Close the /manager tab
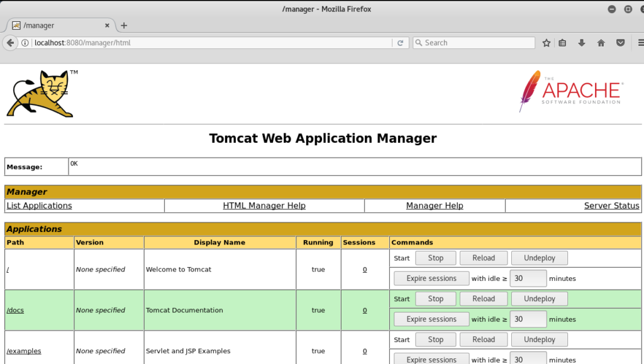 tap(107, 25)
